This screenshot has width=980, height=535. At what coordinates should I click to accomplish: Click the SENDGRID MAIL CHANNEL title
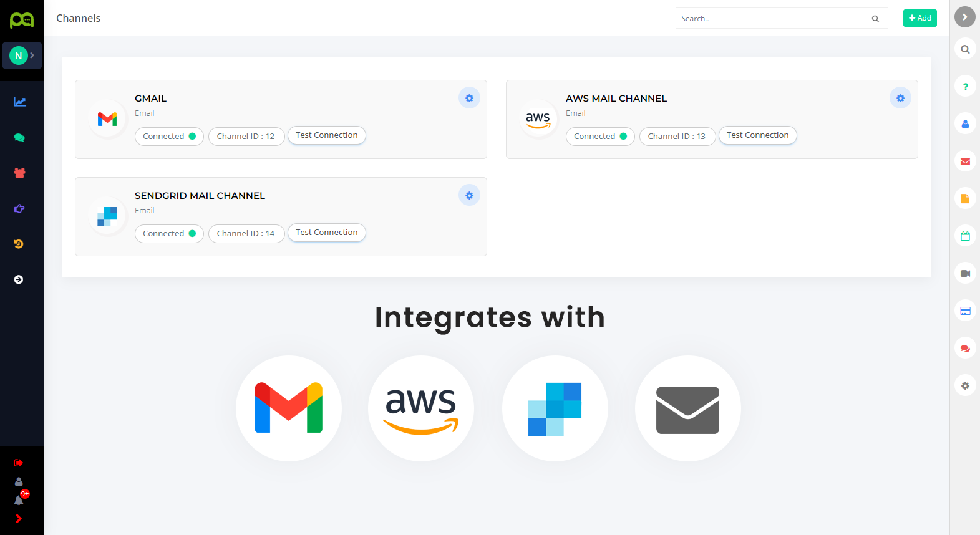200,196
